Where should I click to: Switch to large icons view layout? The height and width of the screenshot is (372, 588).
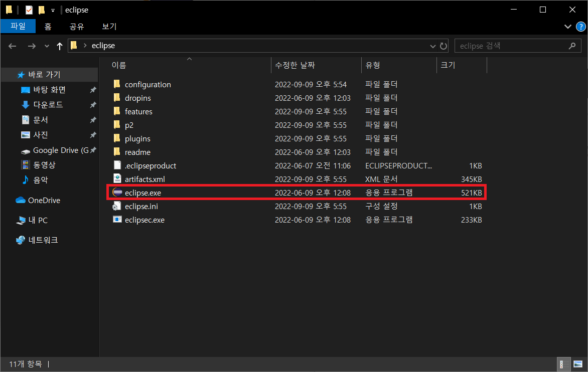pyautogui.click(x=578, y=364)
